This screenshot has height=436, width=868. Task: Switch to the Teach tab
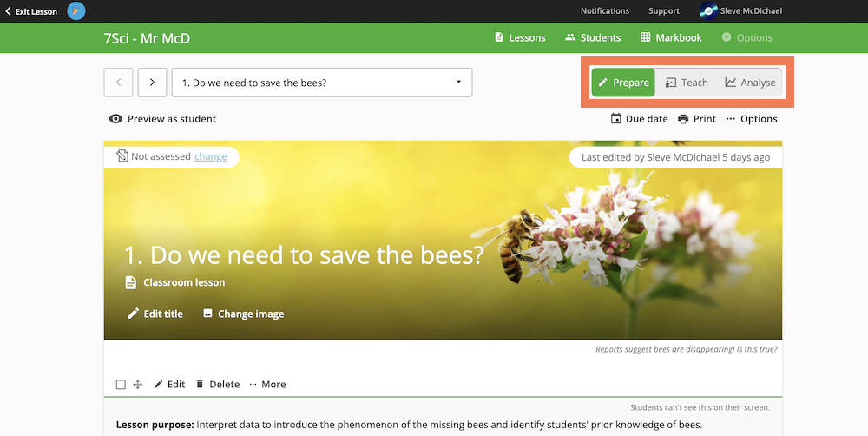click(x=687, y=83)
